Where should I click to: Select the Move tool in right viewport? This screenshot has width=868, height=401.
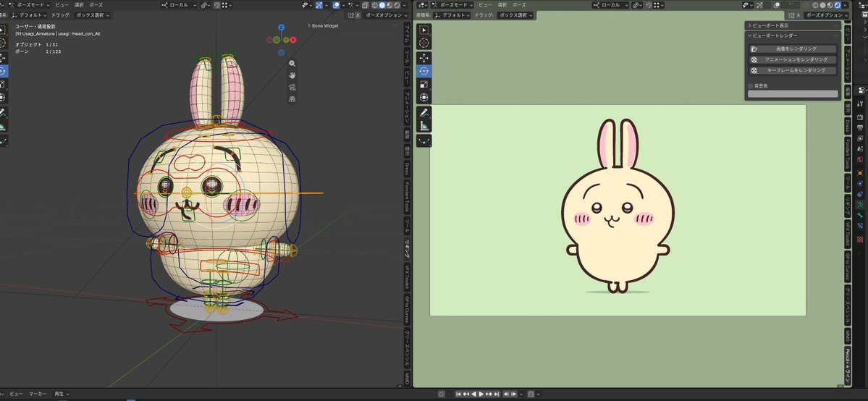click(x=424, y=58)
